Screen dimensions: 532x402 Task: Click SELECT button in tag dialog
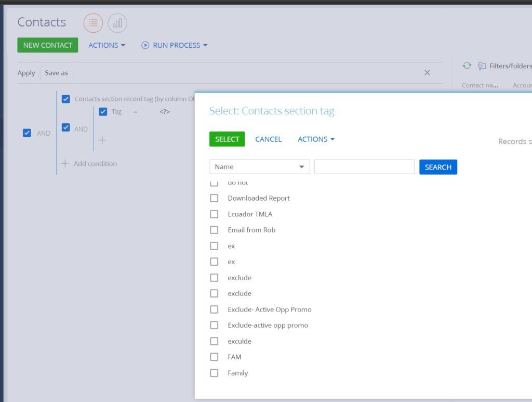click(227, 139)
